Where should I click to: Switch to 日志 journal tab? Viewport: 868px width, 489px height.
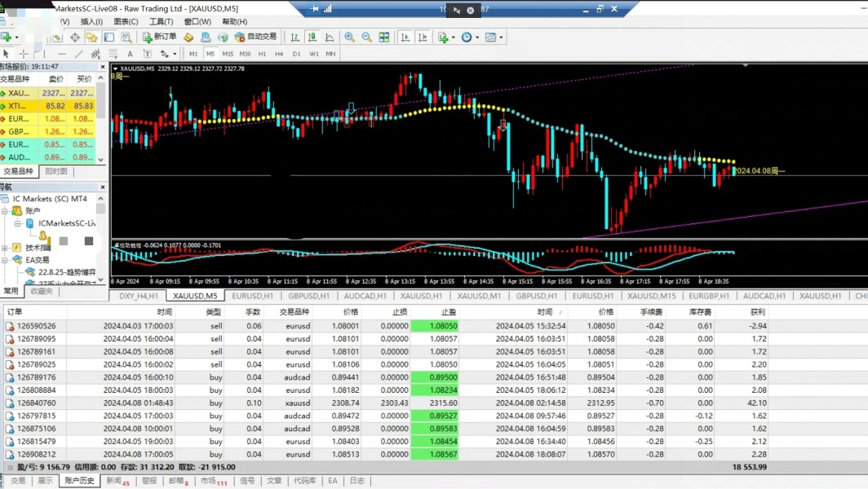(356, 481)
